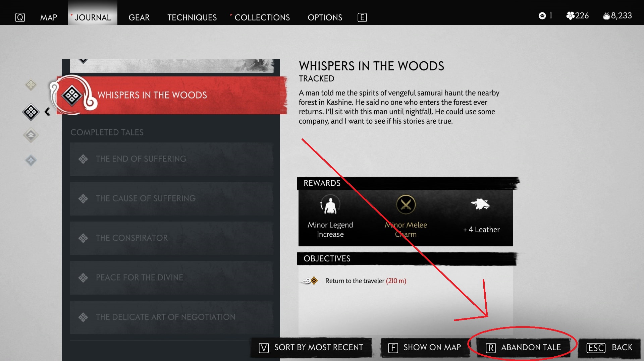Image resolution: width=644 pixels, height=361 pixels.
Task: Select the third gray tale category icon
Action: click(31, 135)
